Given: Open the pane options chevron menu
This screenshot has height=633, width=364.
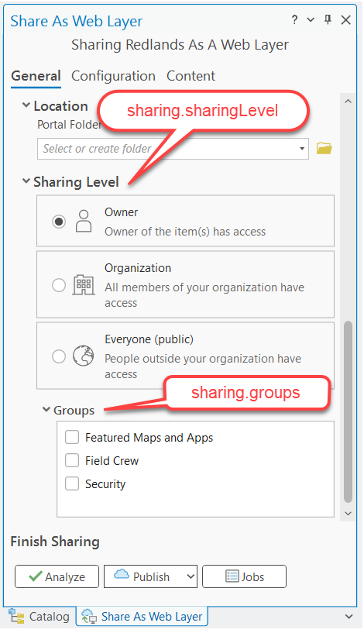Looking at the screenshot, I should click(x=311, y=20).
